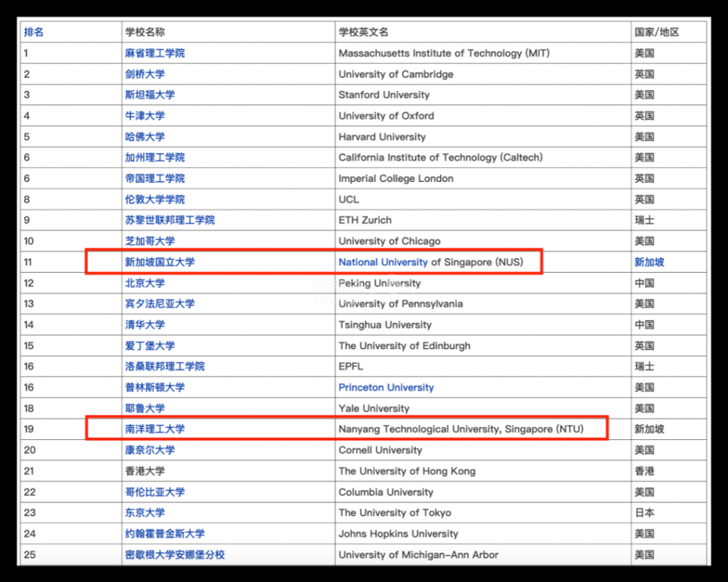Open the 麻省理工学院 link
728x582 pixels.
pos(155,53)
